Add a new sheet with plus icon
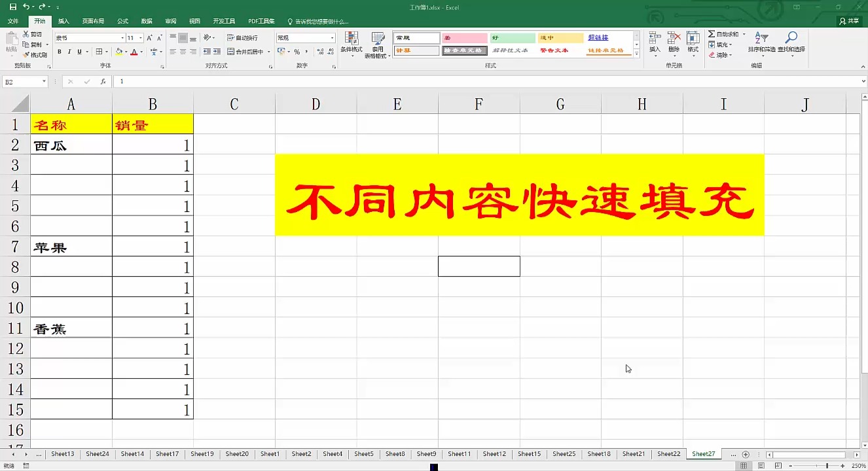Screen dimensions: 868x471 pos(746,454)
